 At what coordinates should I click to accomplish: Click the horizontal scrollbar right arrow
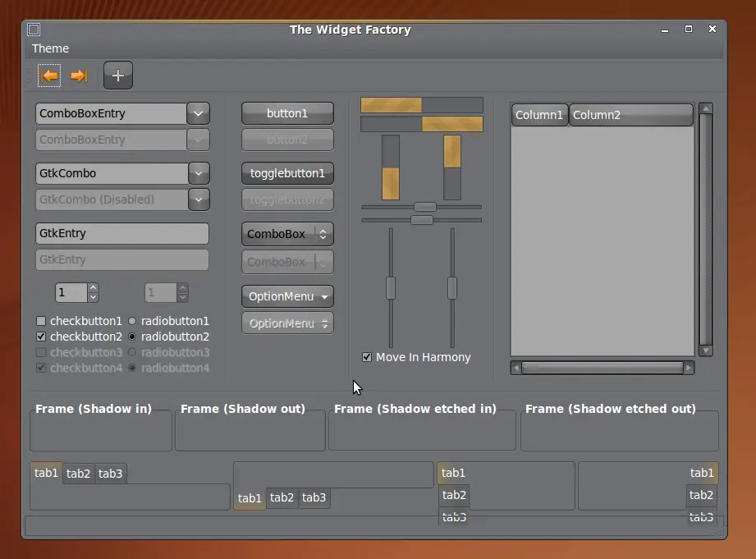coord(689,368)
